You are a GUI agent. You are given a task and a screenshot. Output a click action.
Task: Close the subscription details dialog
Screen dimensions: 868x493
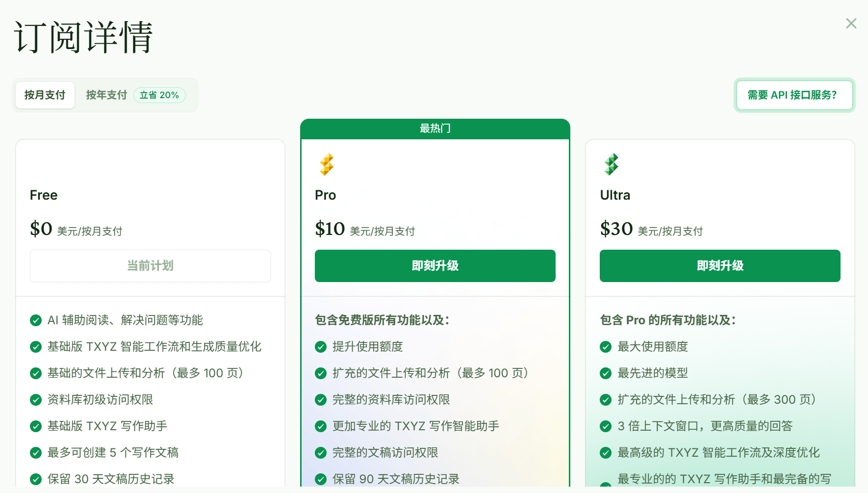point(850,23)
